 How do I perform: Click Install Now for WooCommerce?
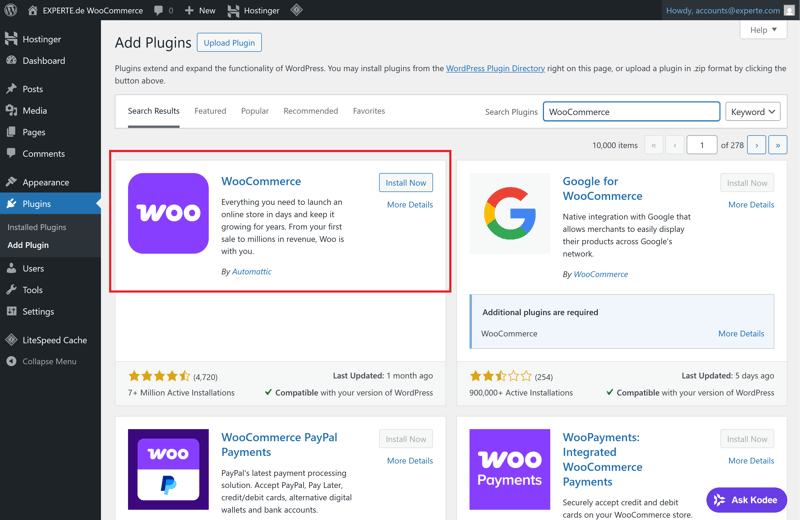click(406, 183)
